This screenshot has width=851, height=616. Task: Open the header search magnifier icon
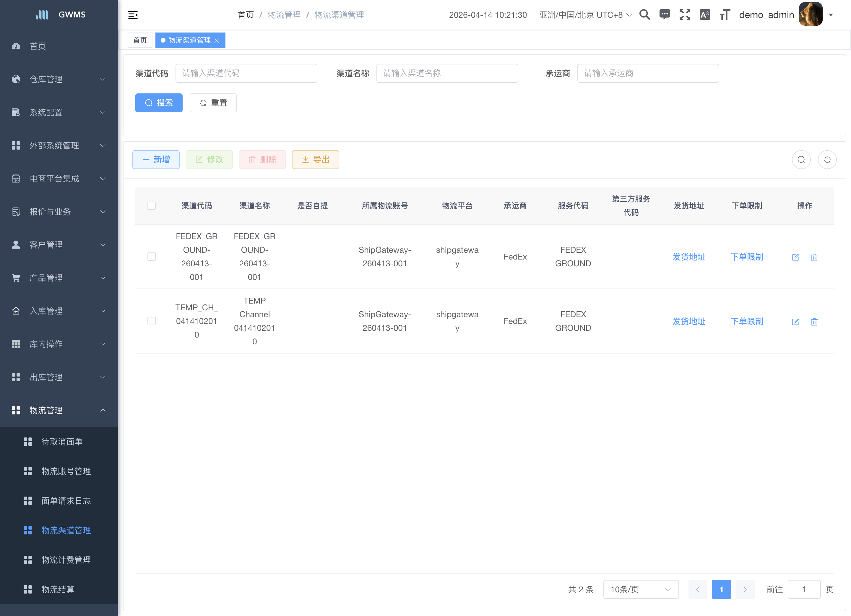[645, 15]
